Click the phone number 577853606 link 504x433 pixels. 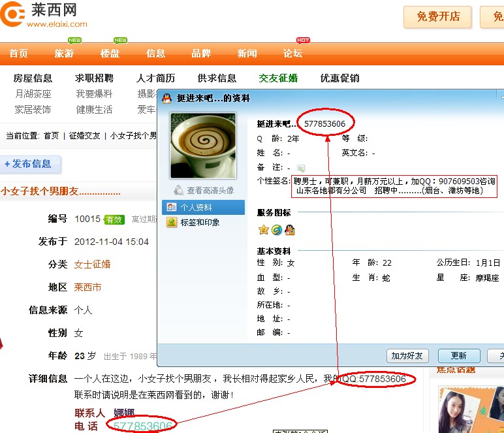pyautogui.click(x=143, y=426)
